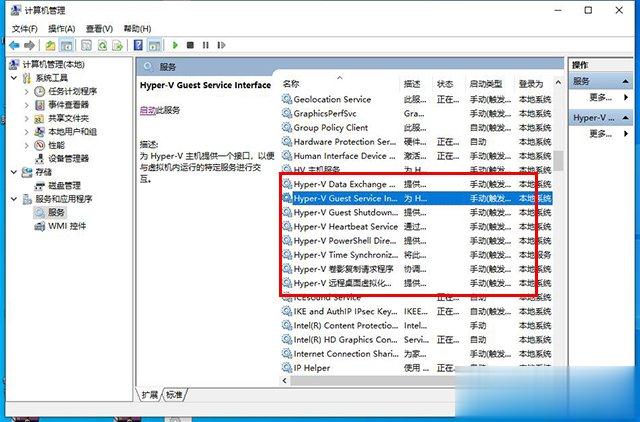This screenshot has width=640, height=422.
Task: Select Intel(R) Content Protectio... row
Action: point(416,326)
